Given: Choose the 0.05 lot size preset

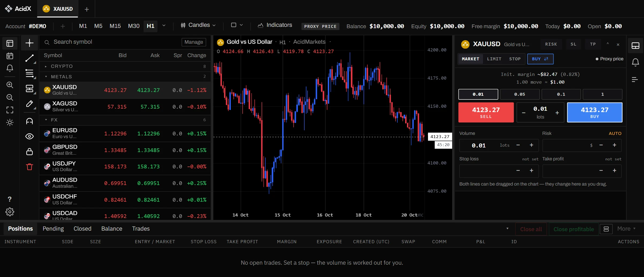Looking at the screenshot, I should [x=520, y=94].
